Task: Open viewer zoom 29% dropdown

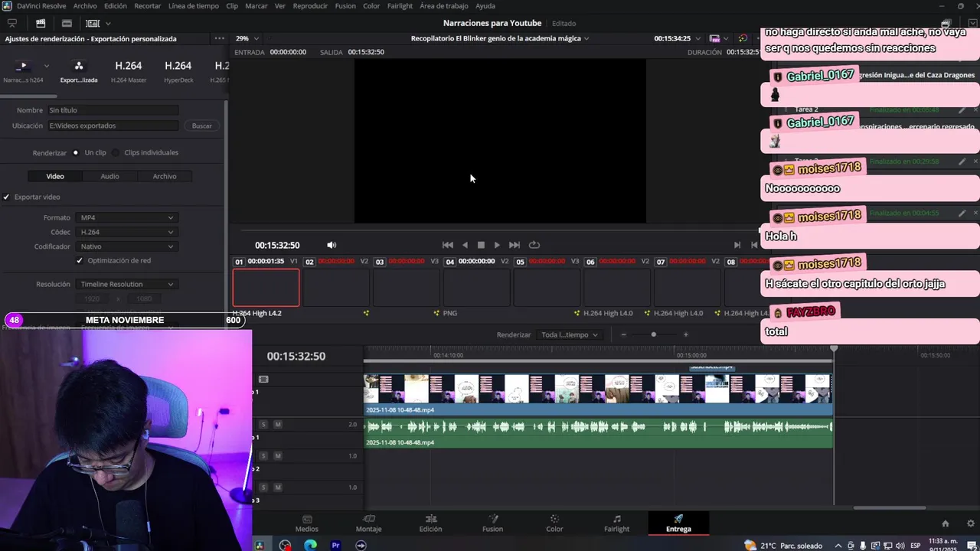Action: (x=247, y=38)
